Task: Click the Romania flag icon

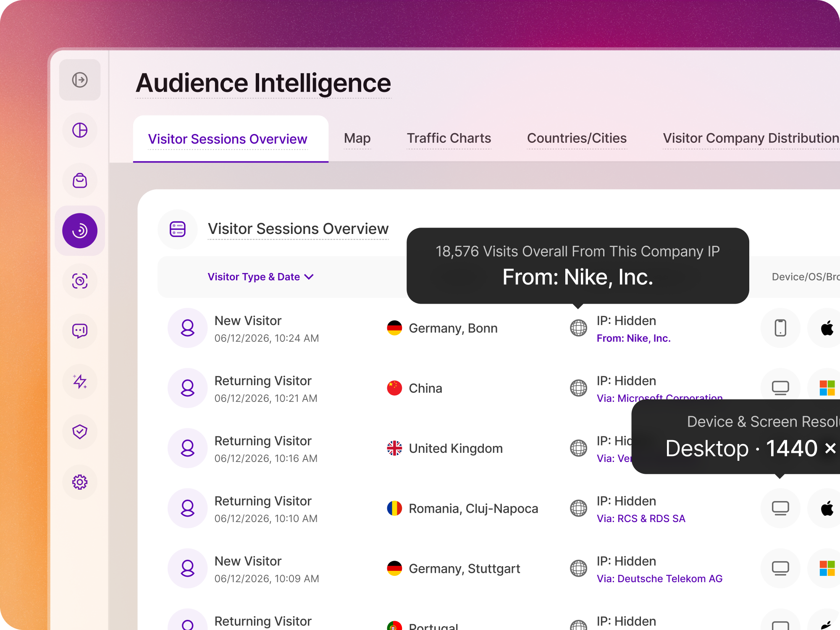Action: [x=394, y=508]
